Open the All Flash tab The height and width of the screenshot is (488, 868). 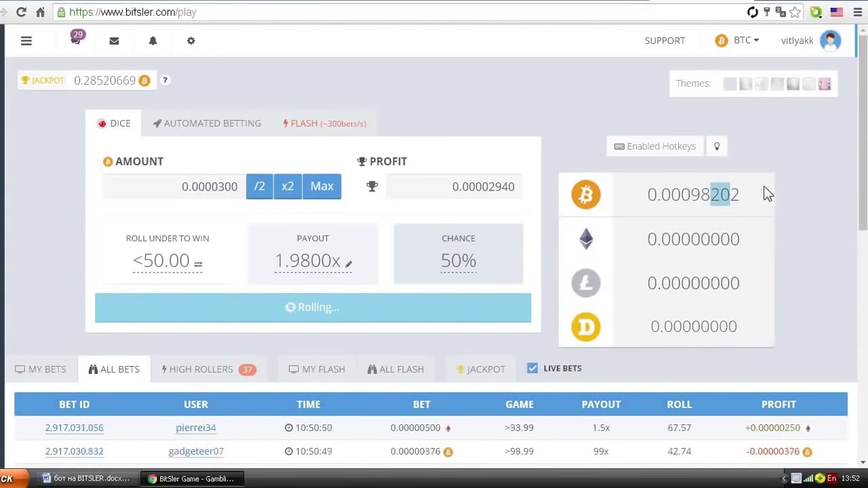pyautogui.click(x=395, y=369)
